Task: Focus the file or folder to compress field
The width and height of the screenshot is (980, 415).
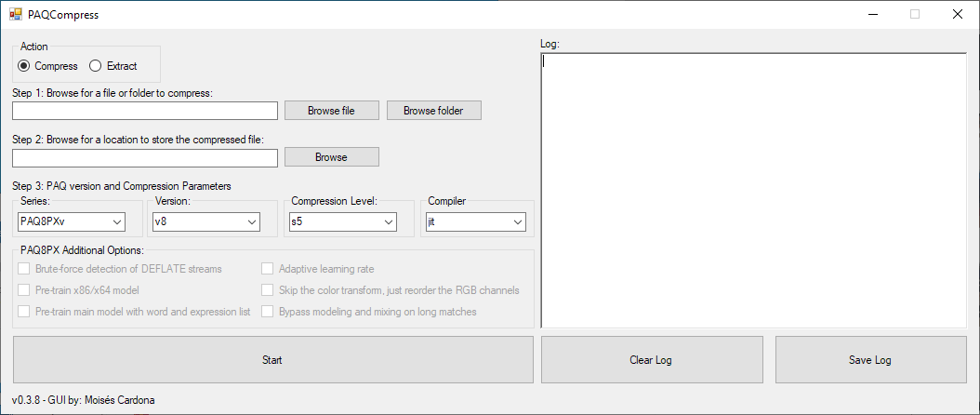Action: pos(145,111)
